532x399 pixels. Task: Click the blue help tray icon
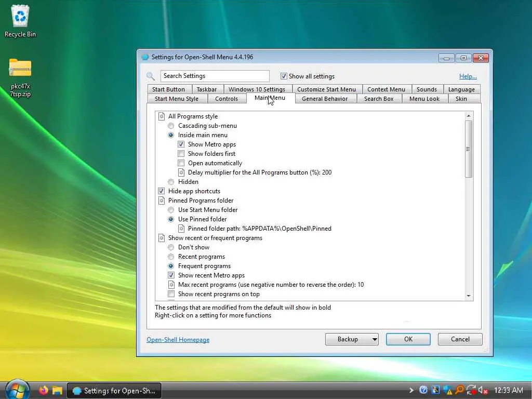tap(423, 390)
